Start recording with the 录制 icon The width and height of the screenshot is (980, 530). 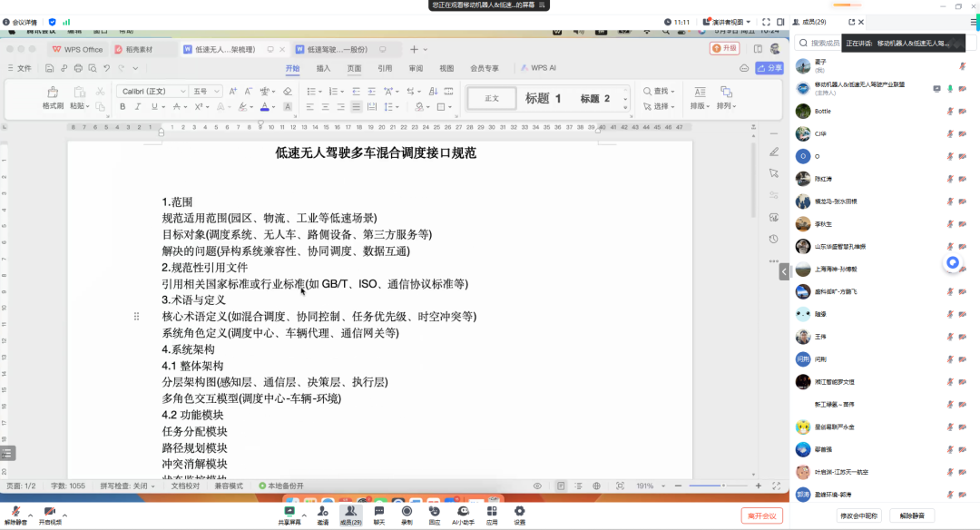tap(407, 514)
